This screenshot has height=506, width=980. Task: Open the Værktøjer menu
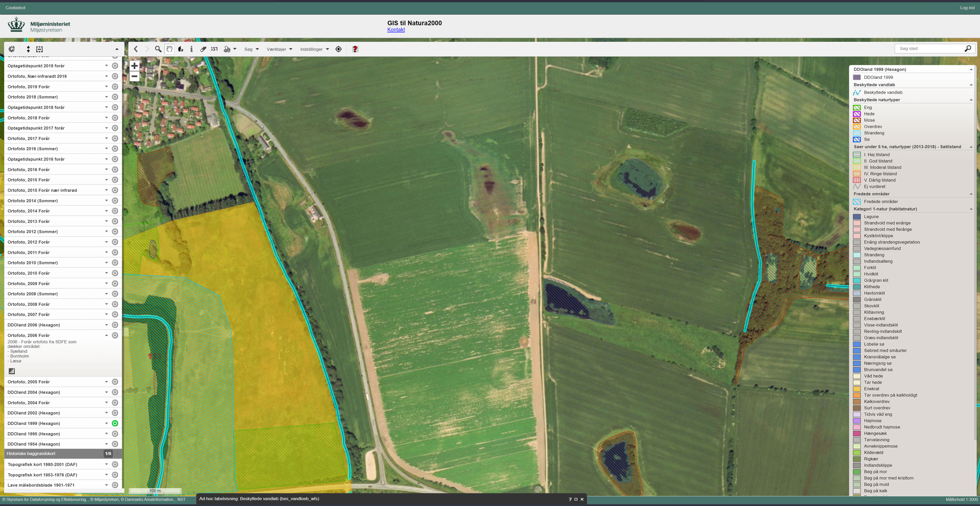[279, 49]
